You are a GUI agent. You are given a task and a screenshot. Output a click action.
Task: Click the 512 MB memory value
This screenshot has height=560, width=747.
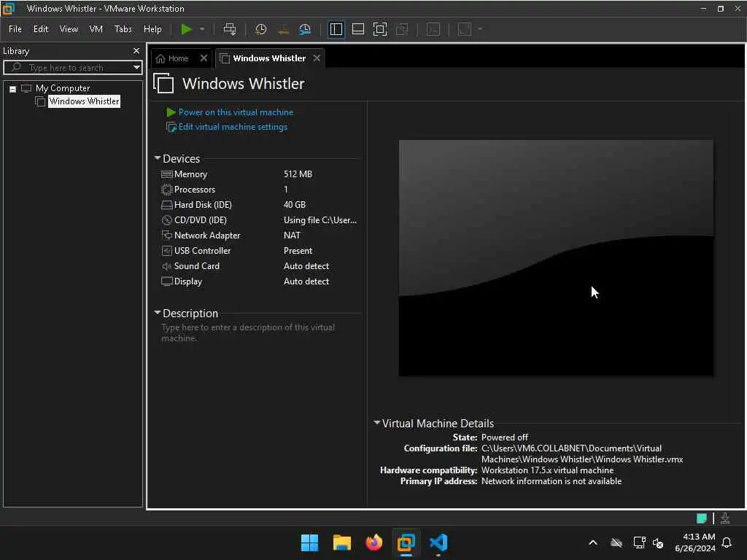click(x=298, y=174)
